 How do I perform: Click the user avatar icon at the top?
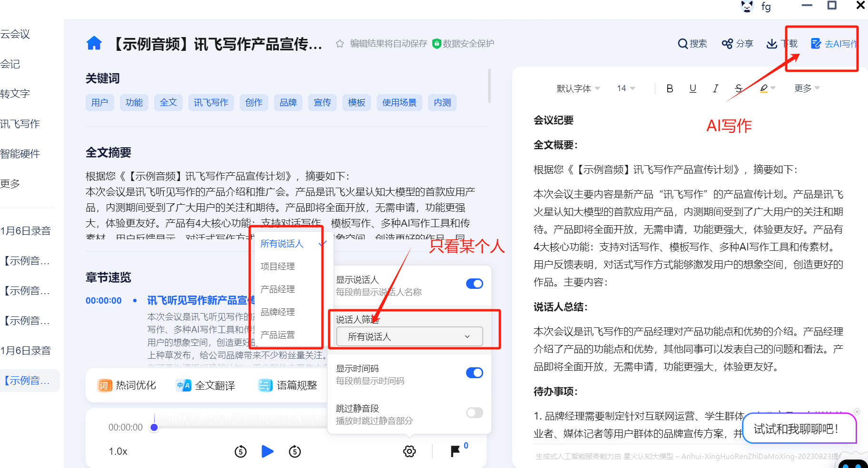(x=747, y=6)
